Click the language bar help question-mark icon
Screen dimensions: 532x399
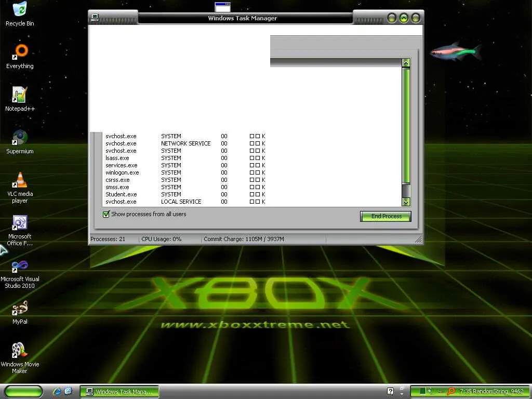(x=391, y=391)
